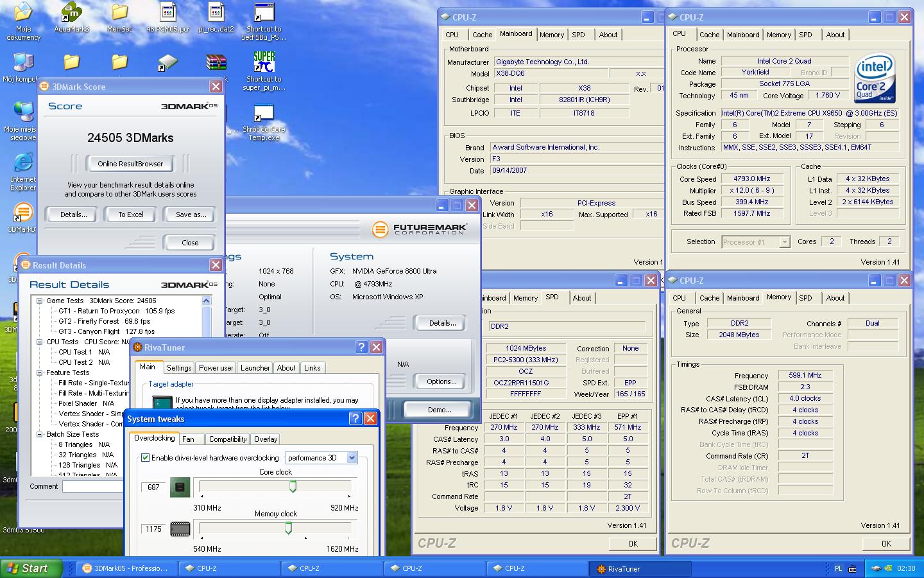Image resolution: width=924 pixels, height=578 pixels.
Task: Select GT1 - Return To Proxycon row
Action: 116,311
